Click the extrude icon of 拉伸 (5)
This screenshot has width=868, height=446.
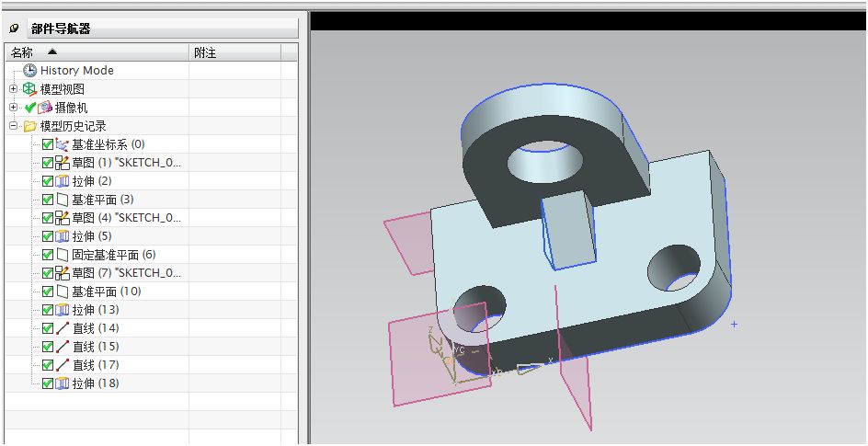[62, 236]
